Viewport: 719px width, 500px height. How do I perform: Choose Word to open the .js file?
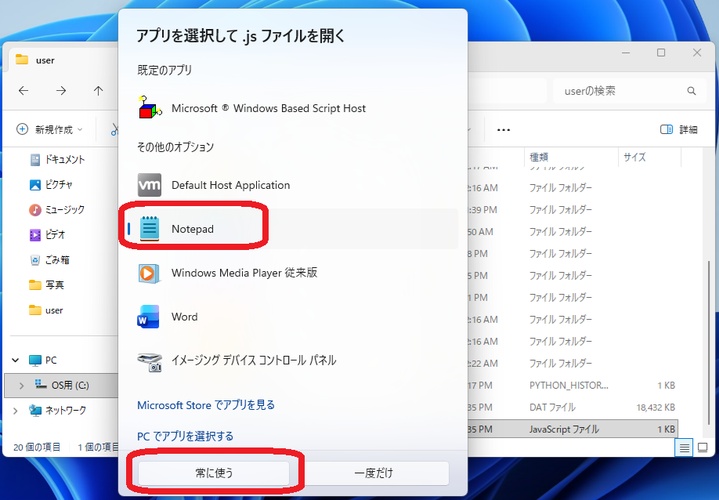293,317
